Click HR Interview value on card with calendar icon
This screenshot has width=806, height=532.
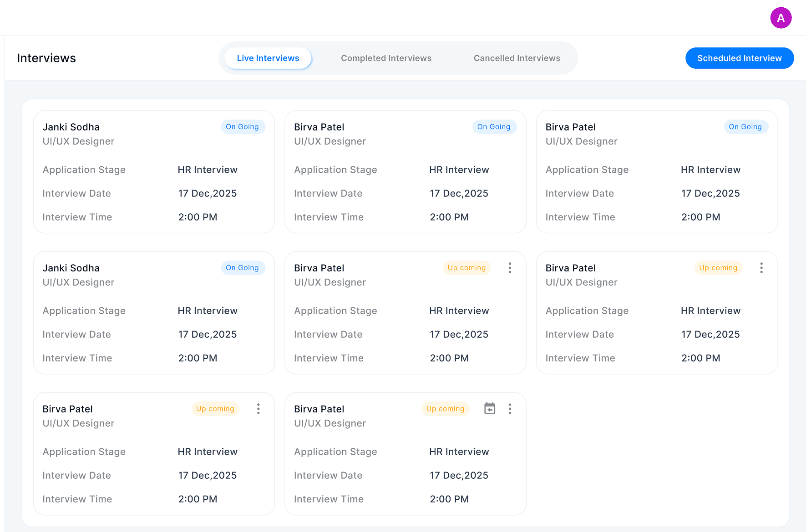[459, 452]
